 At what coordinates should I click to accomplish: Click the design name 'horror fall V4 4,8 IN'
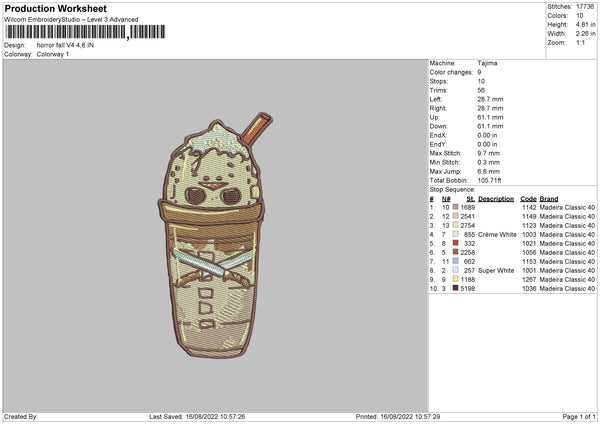pos(65,45)
